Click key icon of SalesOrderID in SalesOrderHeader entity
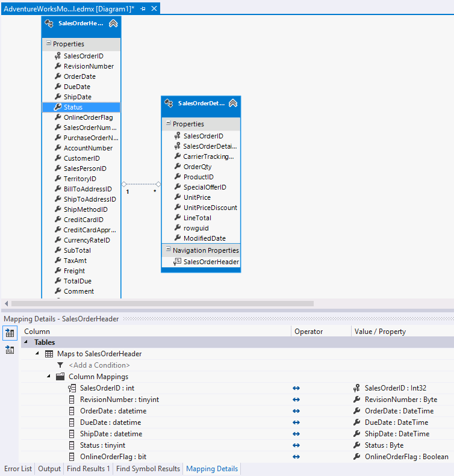 (x=58, y=56)
